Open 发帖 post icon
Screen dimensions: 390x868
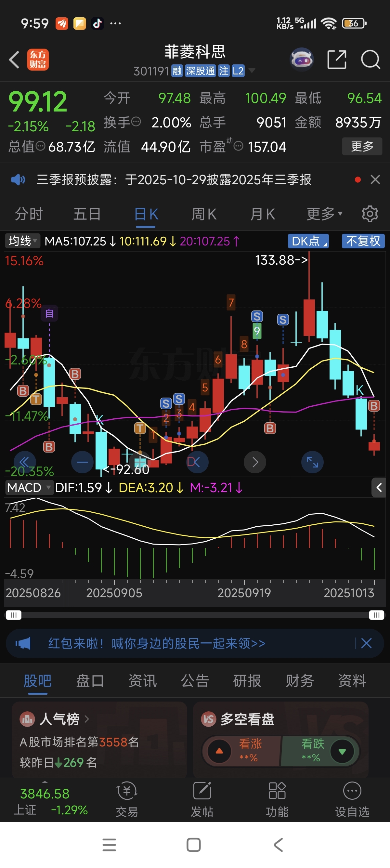(202, 800)
